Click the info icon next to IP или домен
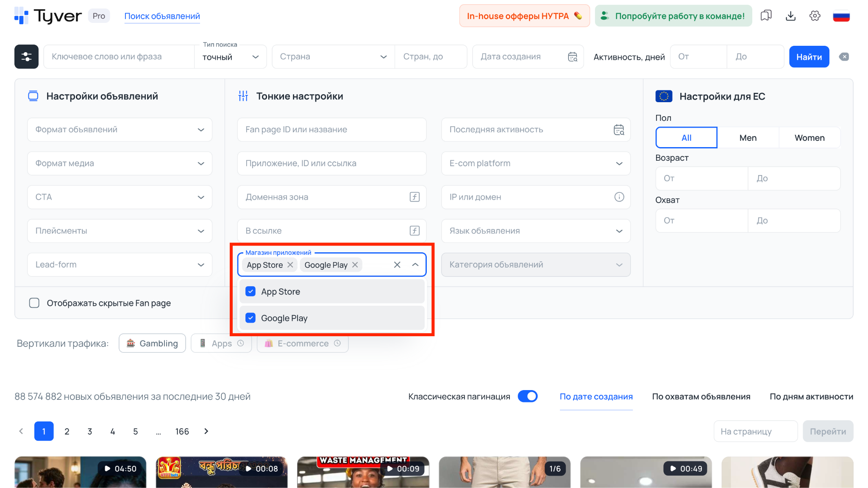 click(619, 197)
